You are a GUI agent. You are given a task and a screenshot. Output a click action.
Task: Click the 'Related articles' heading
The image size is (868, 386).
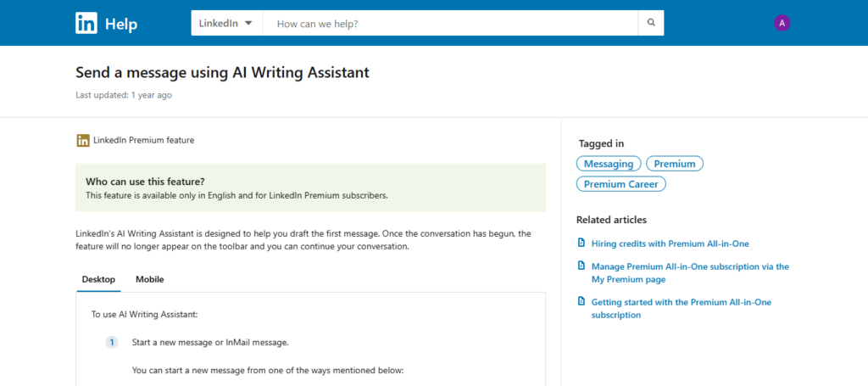[611, 220]
